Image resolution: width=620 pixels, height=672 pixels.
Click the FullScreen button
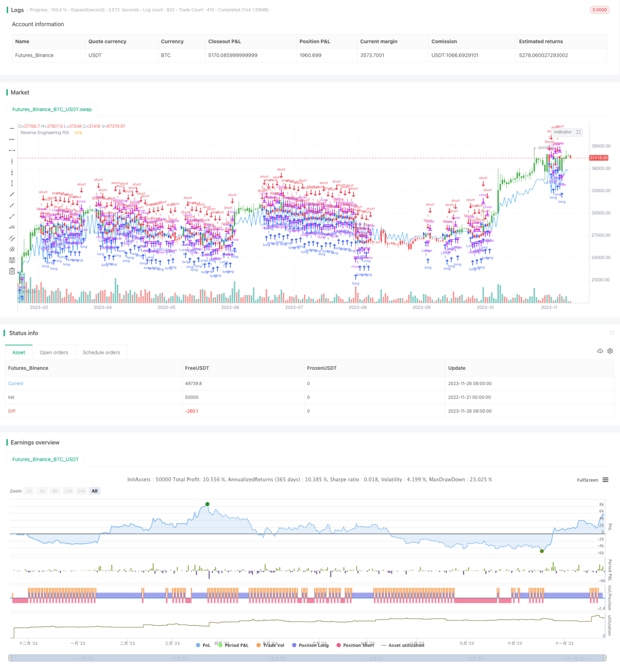587,480
